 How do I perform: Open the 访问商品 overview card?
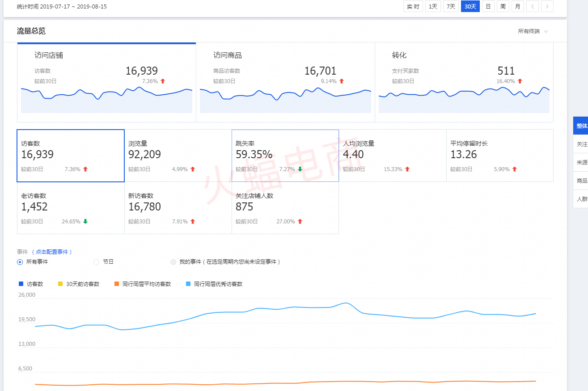pos(285,83)
